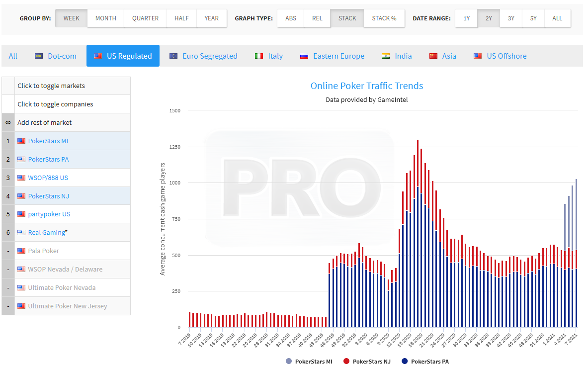Click the Italy flag icon
This screenshot has height=368, width=588.
259,56
